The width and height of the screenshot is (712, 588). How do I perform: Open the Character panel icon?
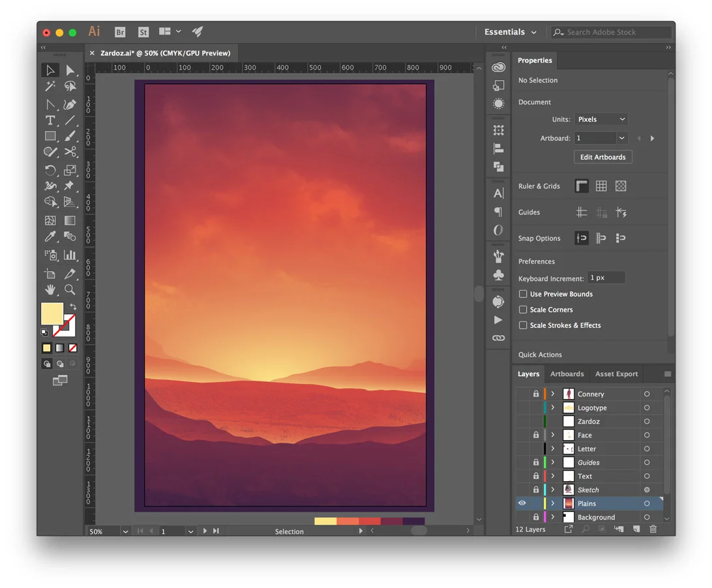pos(499,193)
